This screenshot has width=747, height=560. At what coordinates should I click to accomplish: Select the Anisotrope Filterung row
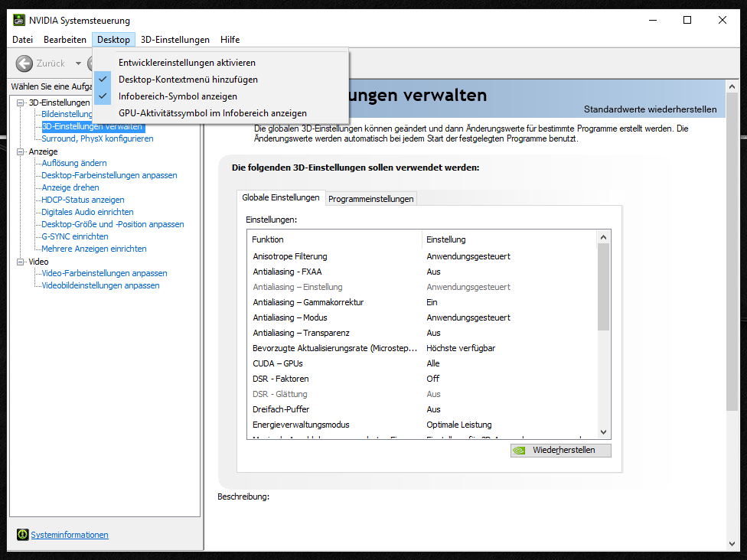click(x=422, y=256)
